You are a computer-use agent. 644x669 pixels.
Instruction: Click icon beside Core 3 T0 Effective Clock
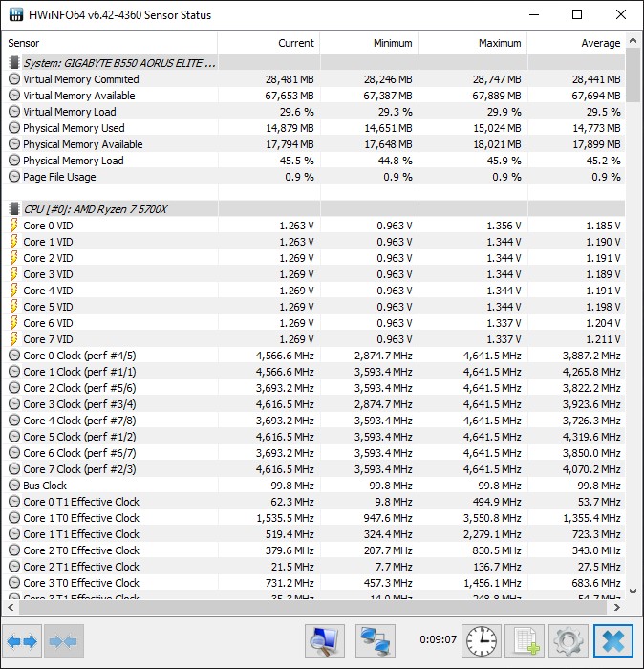[x=14, y=583]
